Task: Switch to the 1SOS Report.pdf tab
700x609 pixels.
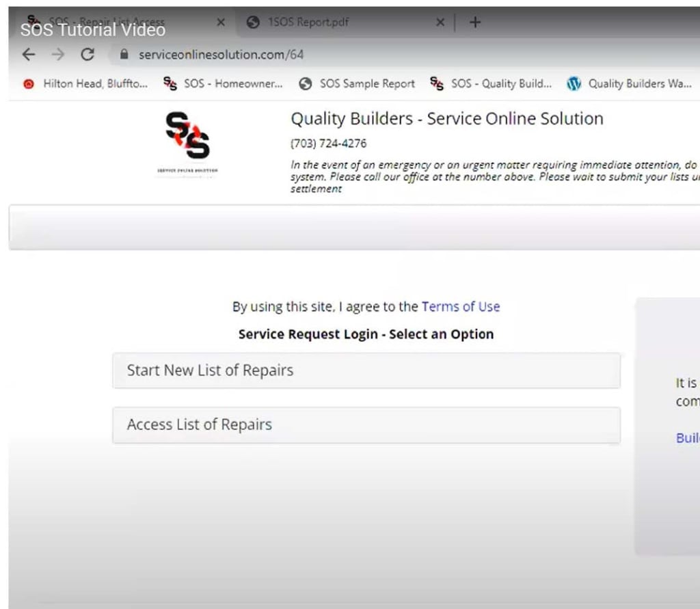Action: pos(308,23)
